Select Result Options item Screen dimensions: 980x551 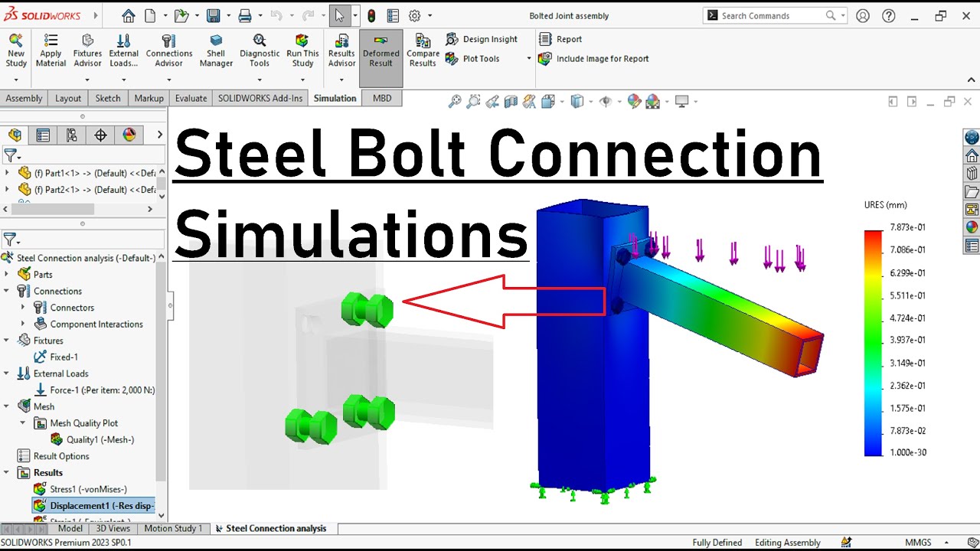point(53,456)
